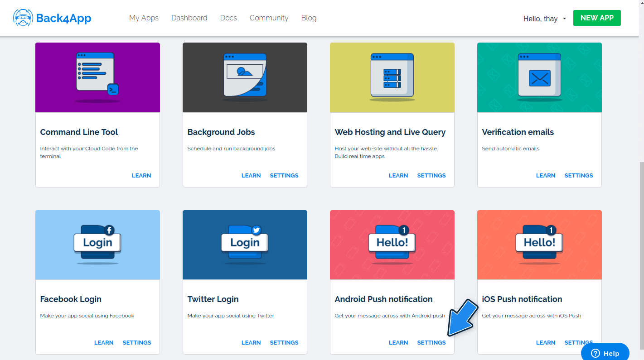Click the Verification emails envelope illustration
644x360 pixels.
(x=539, y=77)
